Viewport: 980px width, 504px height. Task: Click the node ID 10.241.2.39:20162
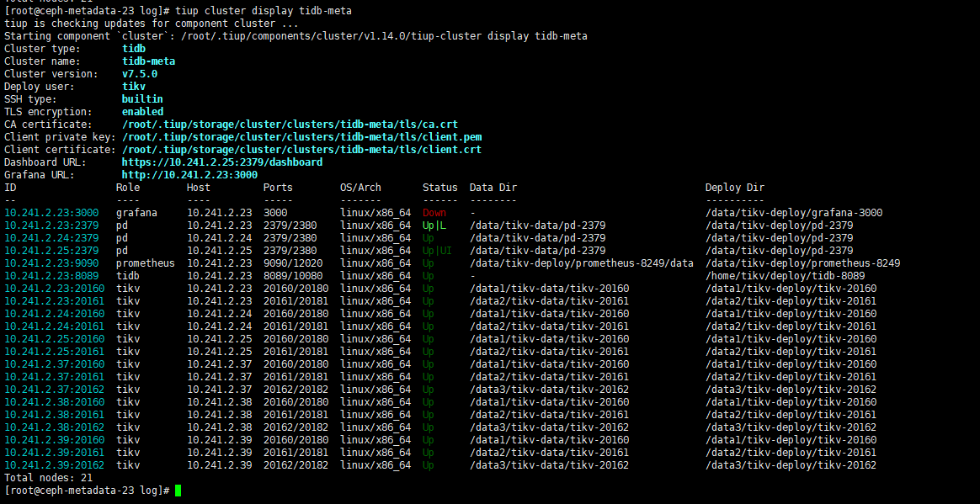coord(54,465)
